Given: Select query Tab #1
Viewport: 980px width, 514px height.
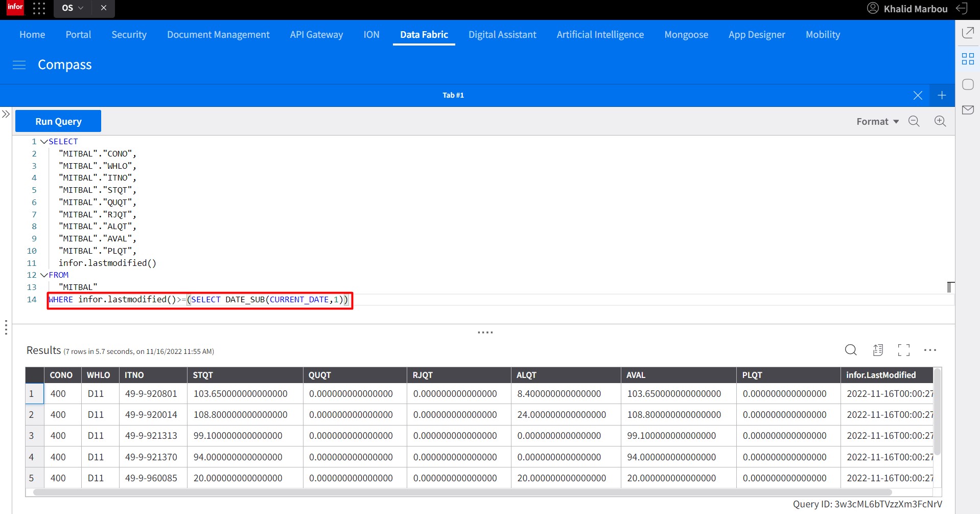Looking at the screenshot, I should tap(453, 95).
